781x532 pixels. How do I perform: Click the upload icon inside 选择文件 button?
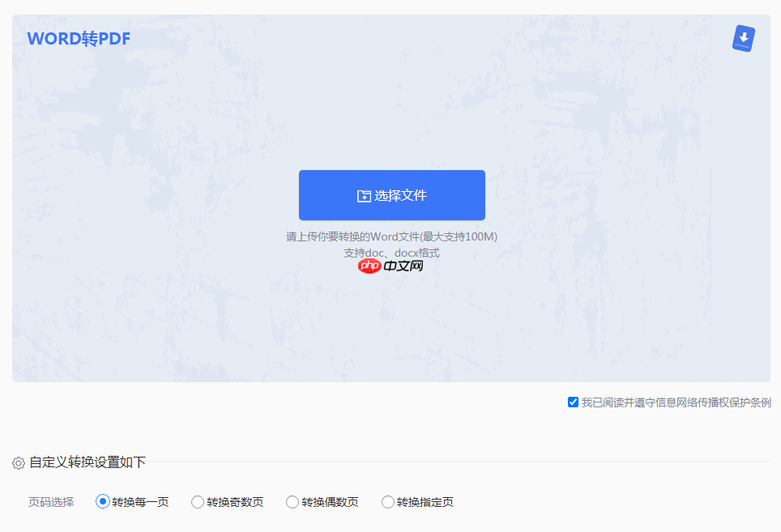point(366,194)
